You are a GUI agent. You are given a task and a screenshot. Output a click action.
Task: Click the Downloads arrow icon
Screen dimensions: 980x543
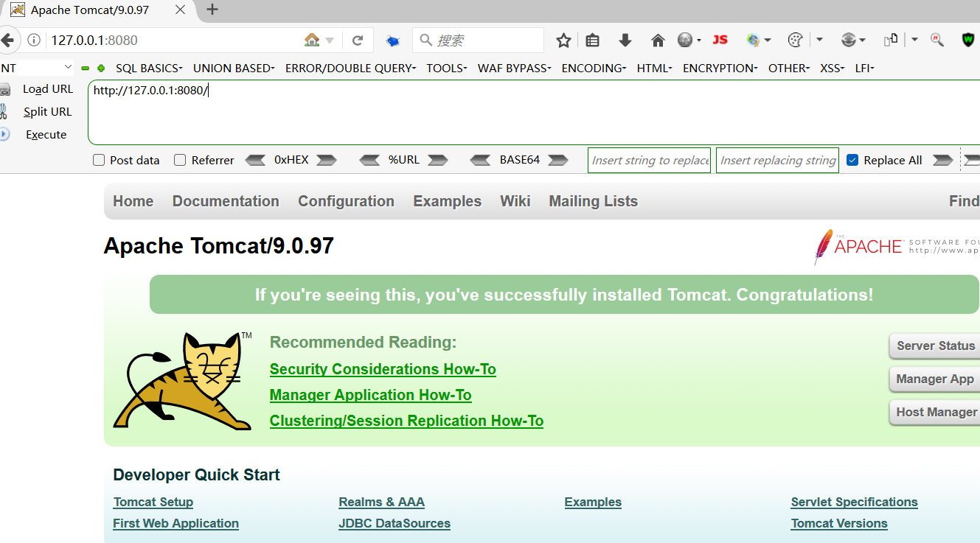(625, 40)
